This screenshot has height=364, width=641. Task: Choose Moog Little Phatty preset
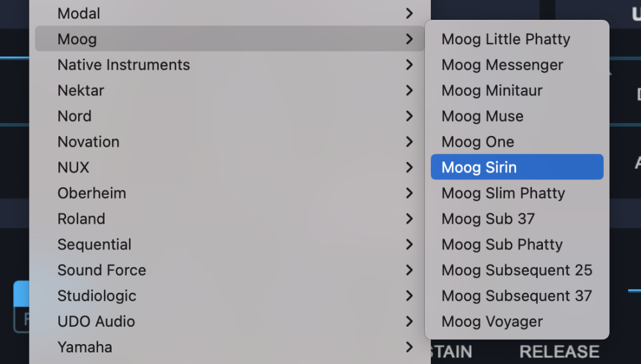click(x=506, y=39)
